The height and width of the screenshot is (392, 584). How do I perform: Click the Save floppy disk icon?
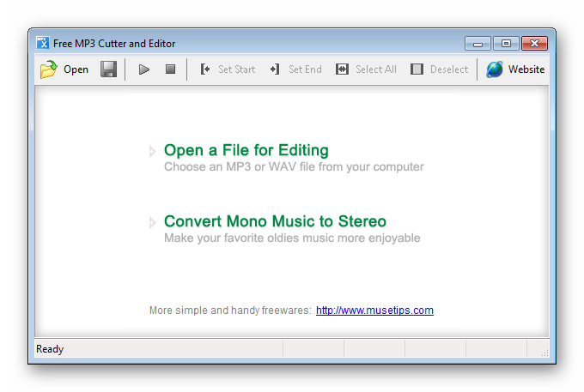coord(108,69)
